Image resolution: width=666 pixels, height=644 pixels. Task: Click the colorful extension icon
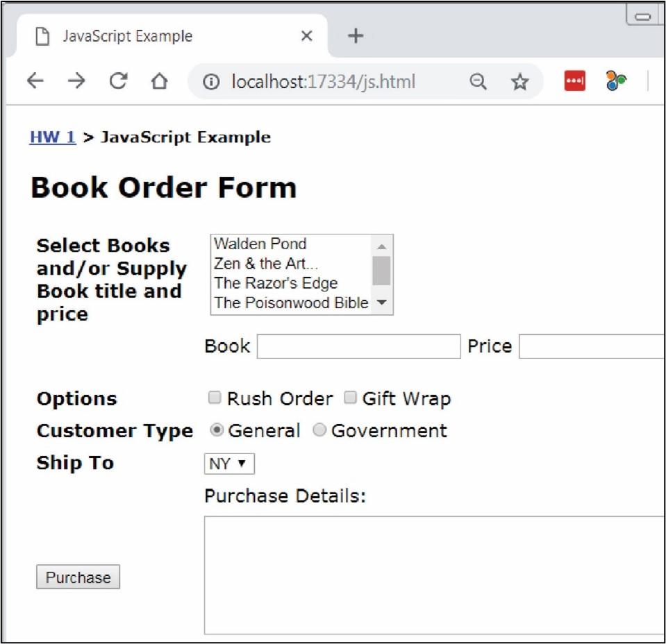(x=617, y=81)
